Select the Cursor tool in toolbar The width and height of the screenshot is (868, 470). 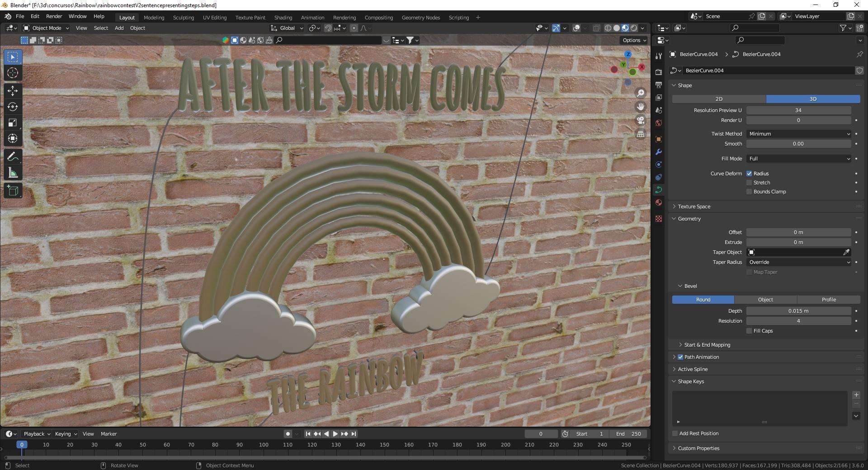pyautogui.click(x=13, y=73)
